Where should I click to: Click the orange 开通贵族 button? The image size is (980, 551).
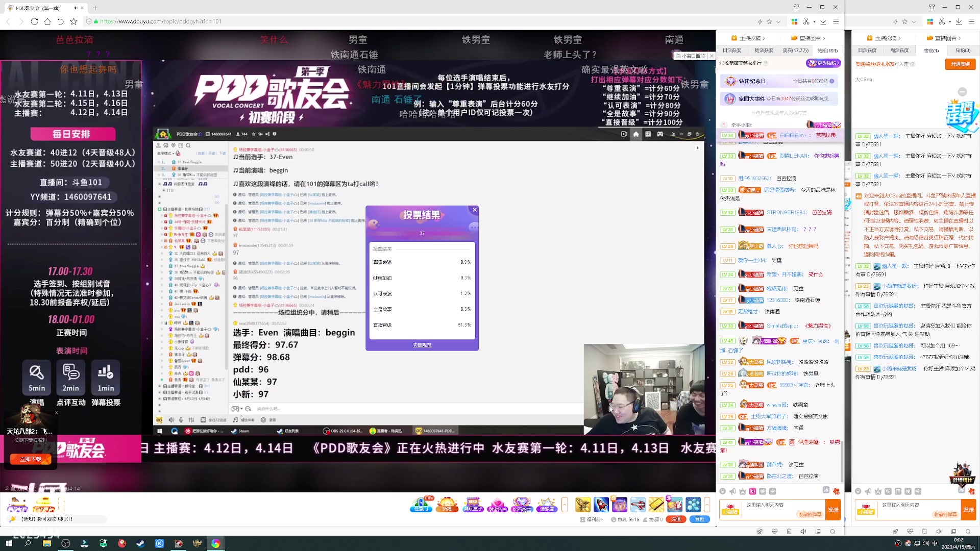pyautogui.click(x=960, y=64)
